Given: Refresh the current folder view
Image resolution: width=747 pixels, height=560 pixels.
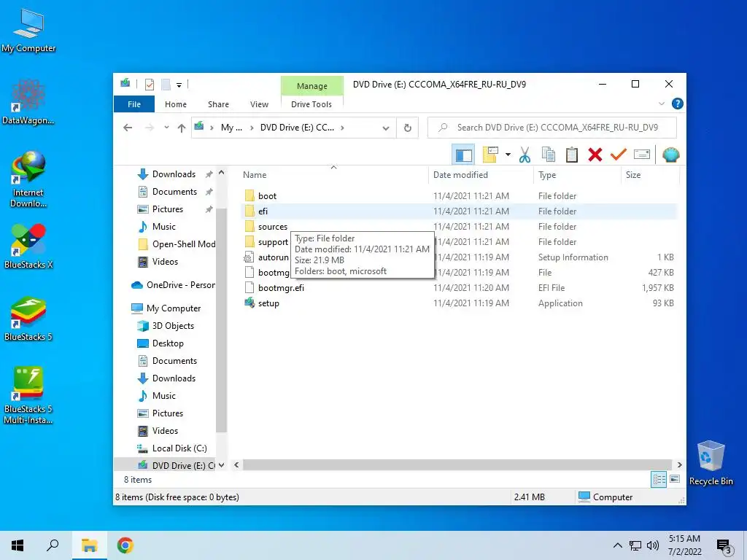Looking at the screenshot, I should click(x=407, y=128).
